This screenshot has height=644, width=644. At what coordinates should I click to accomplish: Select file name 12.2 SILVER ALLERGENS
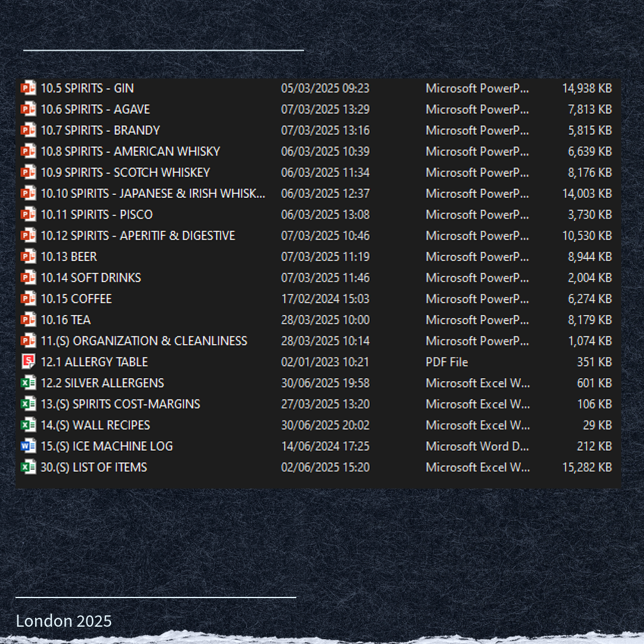click(x=103, y=383)
